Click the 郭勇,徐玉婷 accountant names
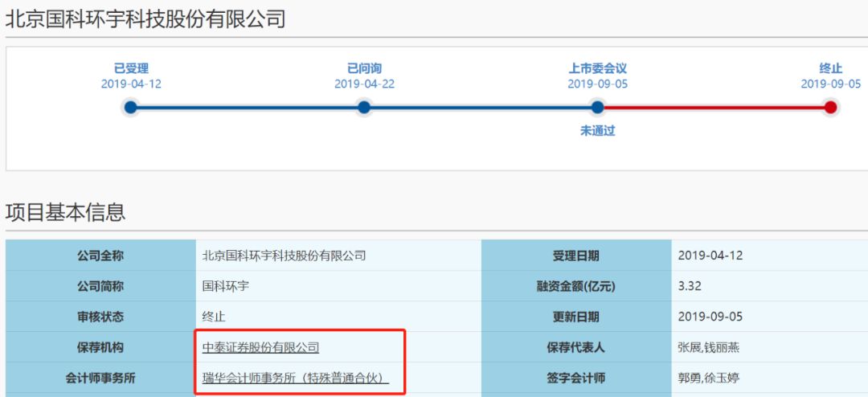The height and width of the screenshot is (397, 868). tap(709, 379)
